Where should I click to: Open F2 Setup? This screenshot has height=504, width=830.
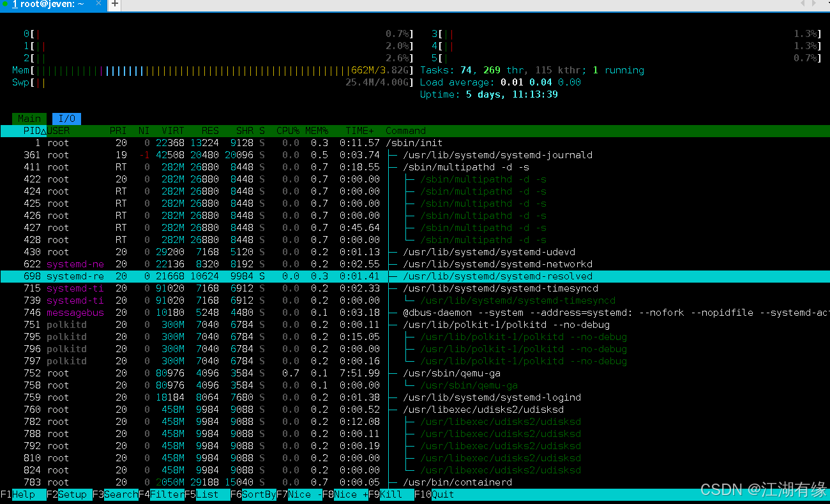[69, 494]
